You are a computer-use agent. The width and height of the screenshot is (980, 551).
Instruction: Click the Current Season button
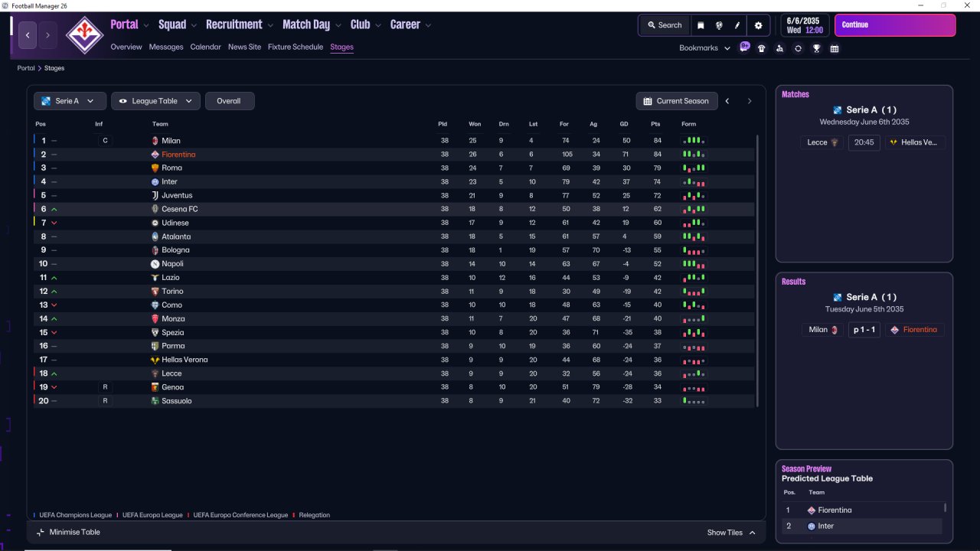(677, 101)
